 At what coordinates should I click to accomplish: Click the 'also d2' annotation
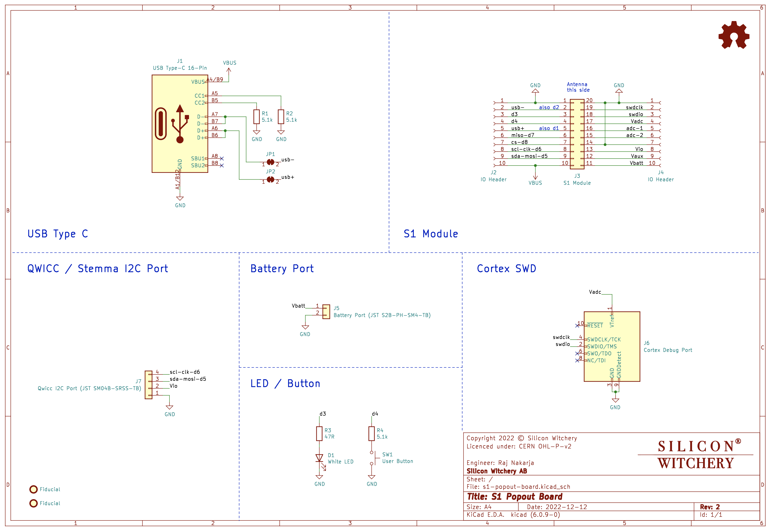(549, 107)
